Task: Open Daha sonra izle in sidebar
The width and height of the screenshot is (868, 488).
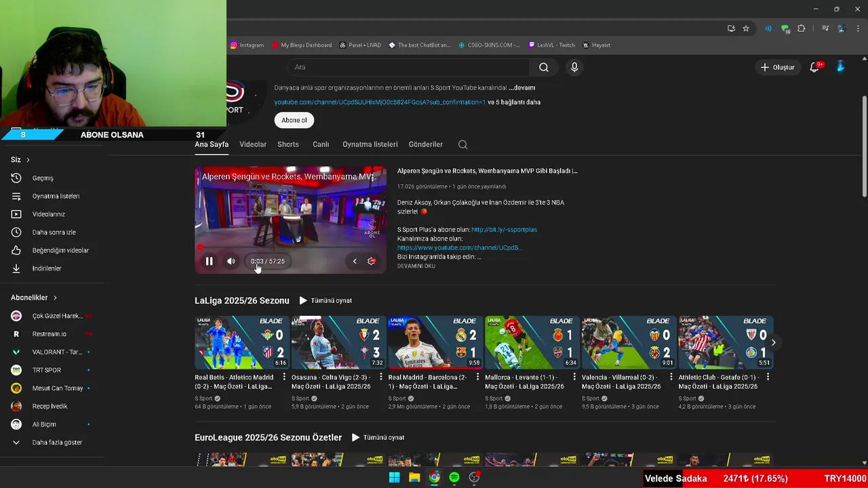Action: [54, 232]
